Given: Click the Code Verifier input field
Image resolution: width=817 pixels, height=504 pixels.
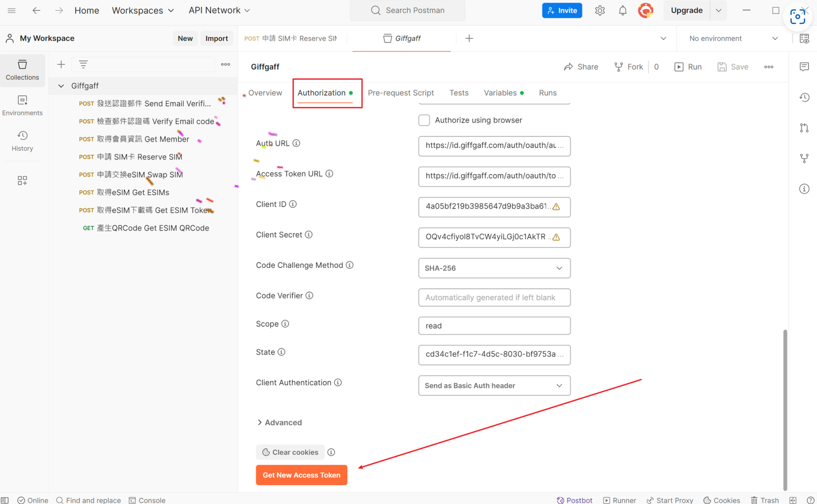Looking at the screenshot, I should click(x=494, y=298).
